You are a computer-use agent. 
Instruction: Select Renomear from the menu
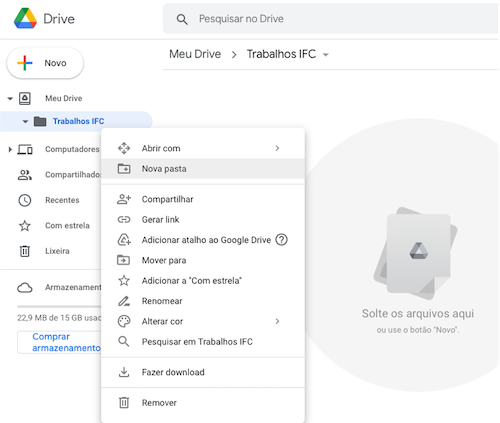coord(203,301)
